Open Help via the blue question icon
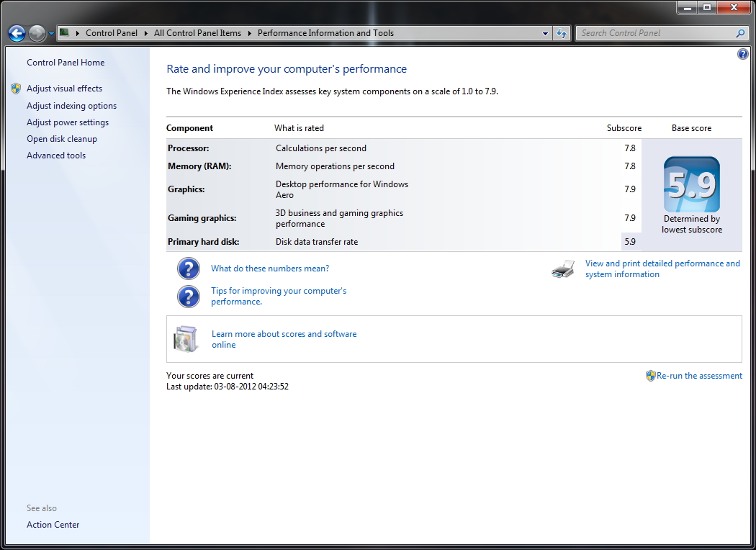756x550 pixels. coord(743,54)
